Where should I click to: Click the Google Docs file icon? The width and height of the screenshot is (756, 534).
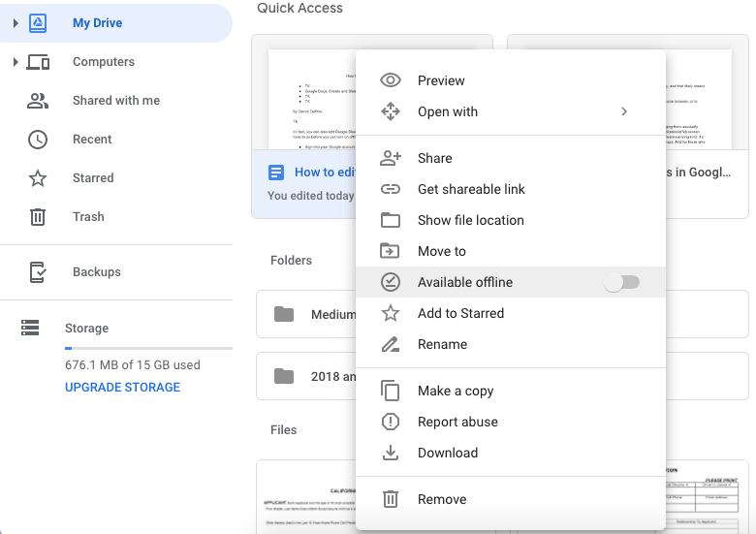[x=276, y=173]
